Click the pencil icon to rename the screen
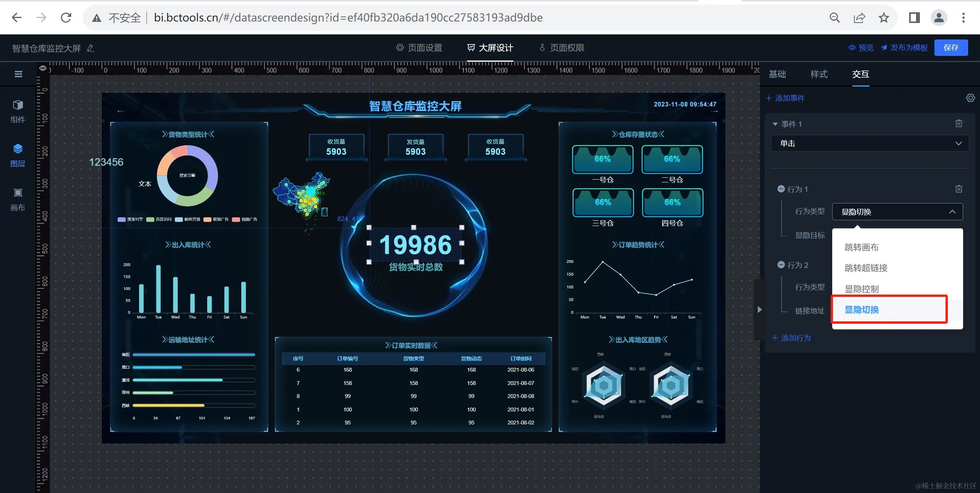This screenshot has height=493, width=980. pyautogui.click(x=91, y=48)
